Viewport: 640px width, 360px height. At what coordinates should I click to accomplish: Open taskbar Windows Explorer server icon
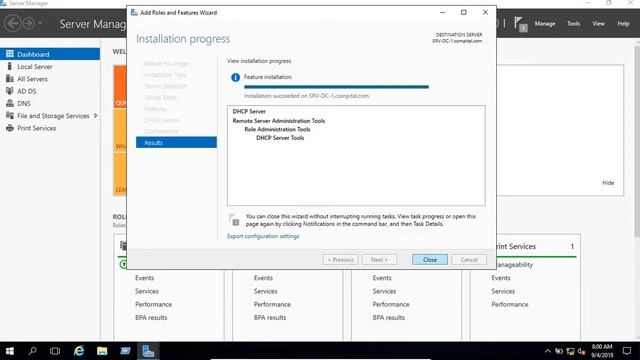pyautogui.click(x=125, y=351)
